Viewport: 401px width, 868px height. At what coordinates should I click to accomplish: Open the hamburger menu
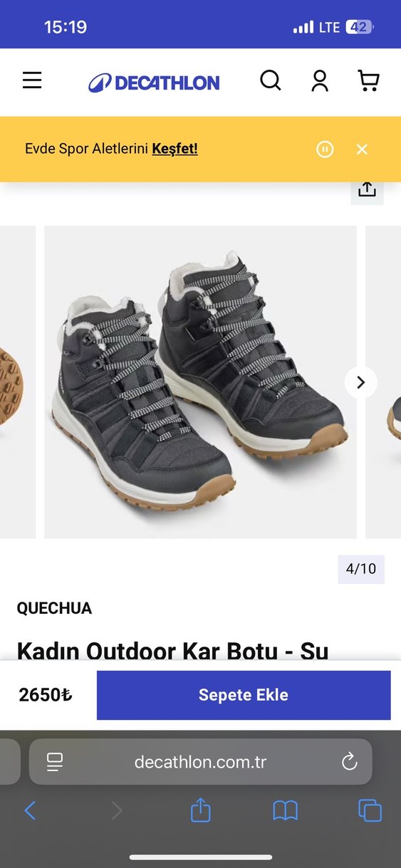click(32, 80)
